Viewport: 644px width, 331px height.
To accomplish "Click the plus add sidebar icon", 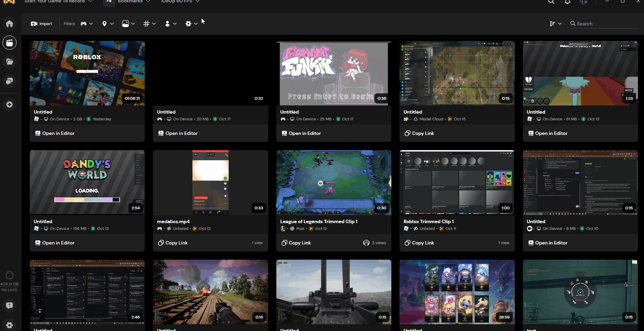I will [x=9, y=104].
